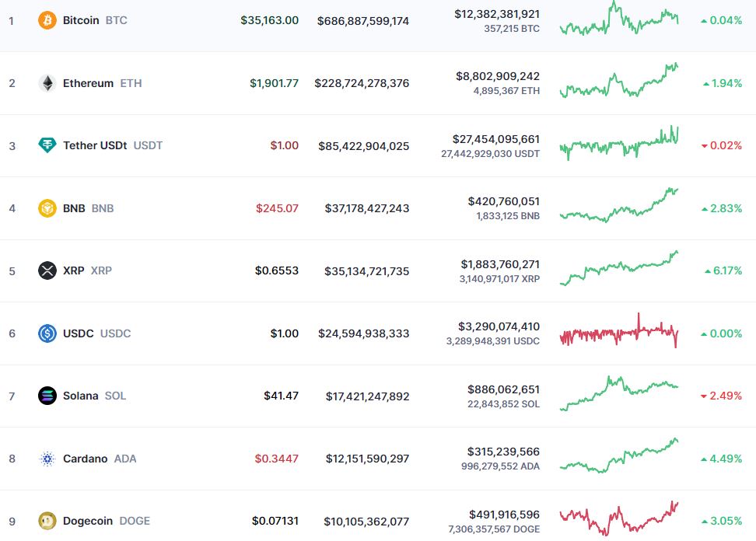The height and width of the screenshot is (541, 756).
Task: Select Solana's name in the list
Action: point(81,396)
